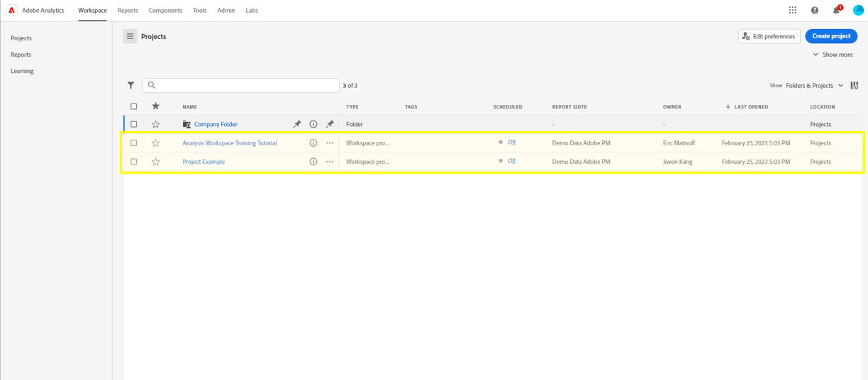The width and height of the screenshot is (868, 380).
Task: Favorite Analysis Workspace Training Tutorial star
Action: (155, 142)
